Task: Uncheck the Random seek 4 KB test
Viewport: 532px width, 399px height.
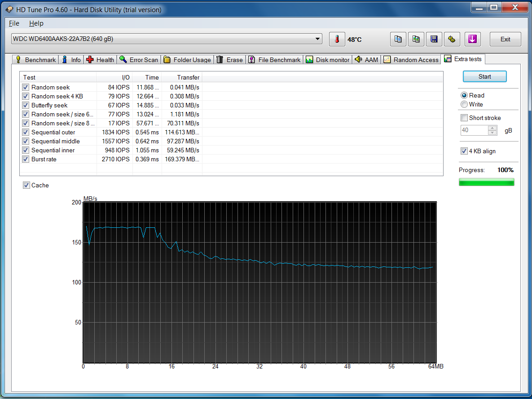Action: (26, 96)
